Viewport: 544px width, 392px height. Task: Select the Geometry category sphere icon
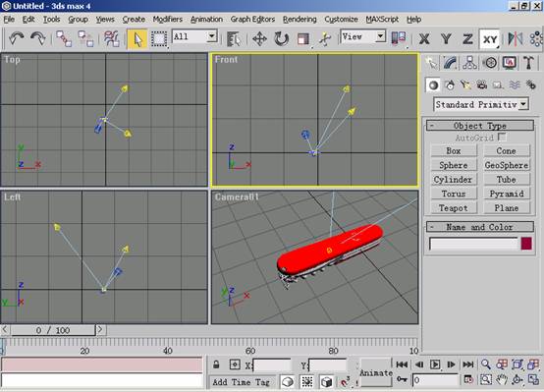433,84
